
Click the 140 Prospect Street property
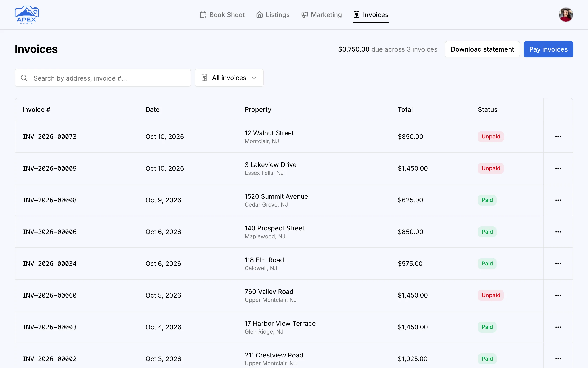pyautogui.click(x=274, y=228)
